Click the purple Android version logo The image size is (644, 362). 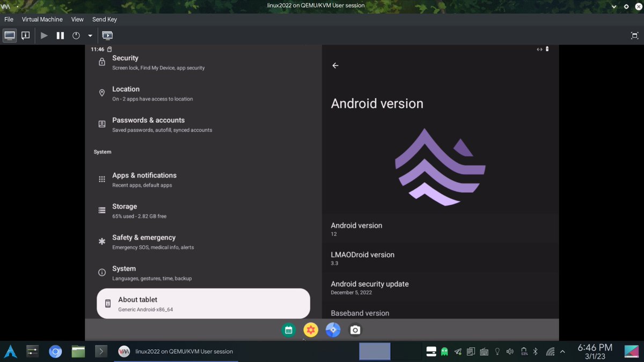click(440, 167)
